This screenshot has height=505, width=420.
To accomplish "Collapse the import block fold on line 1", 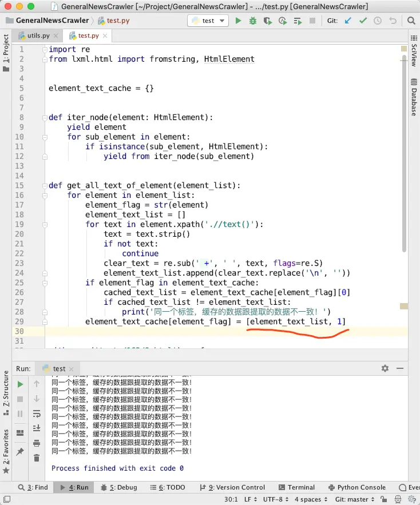I will point(45,50).
